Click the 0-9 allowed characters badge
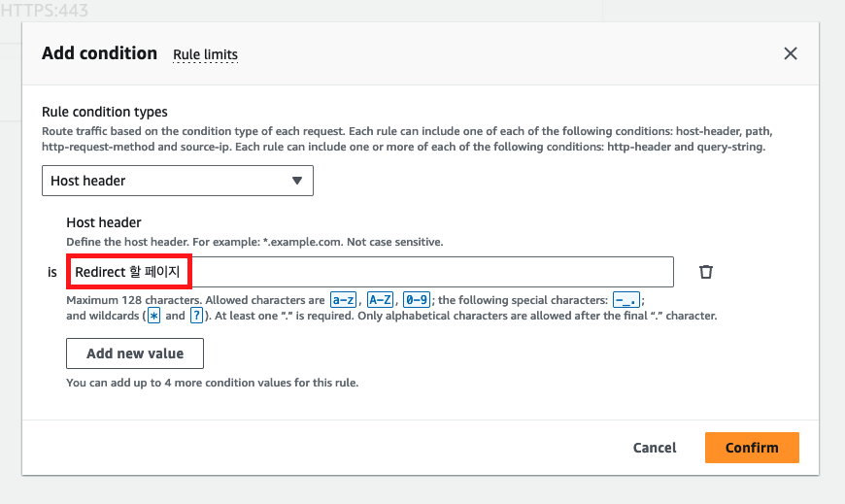845x504 pixels. (417, 300)
